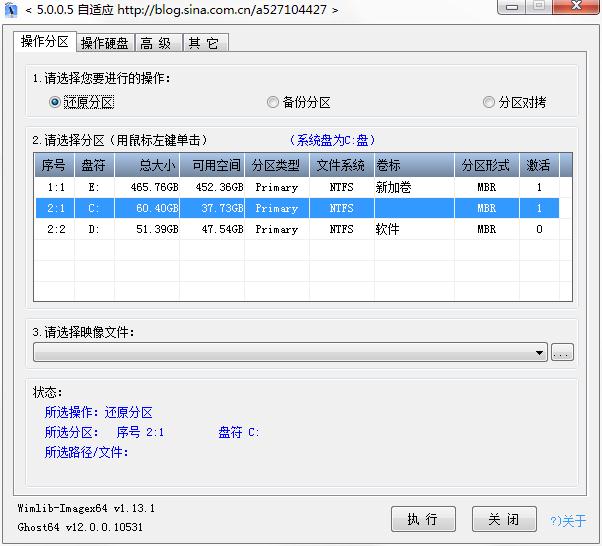Select partition row 1:1 drive E:
Viewport: 602px width, 546px height.
(x=300, y=187)
